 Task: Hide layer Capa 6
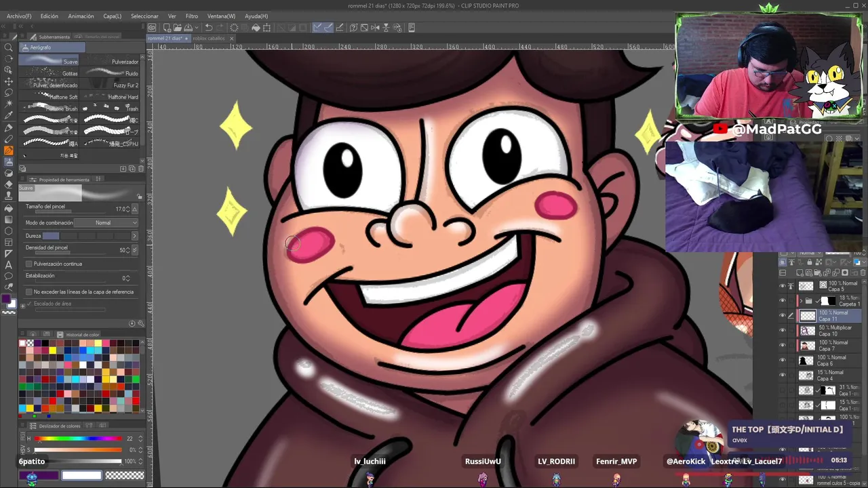[x=782, y=361]
